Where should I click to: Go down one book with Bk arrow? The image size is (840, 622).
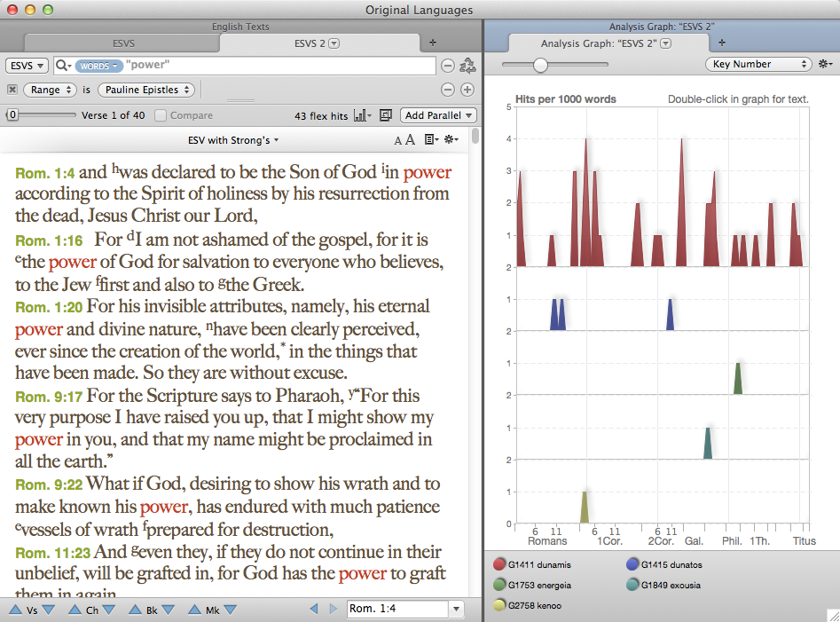point(169,610)
